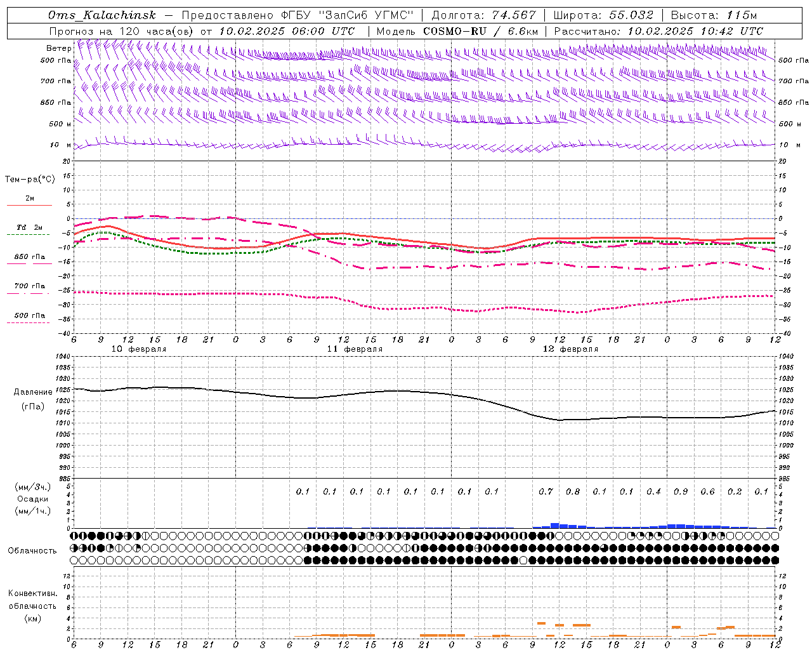Click the '700 гПа' temperature legend entry
The image size is (812, 650).
[30, 286]
